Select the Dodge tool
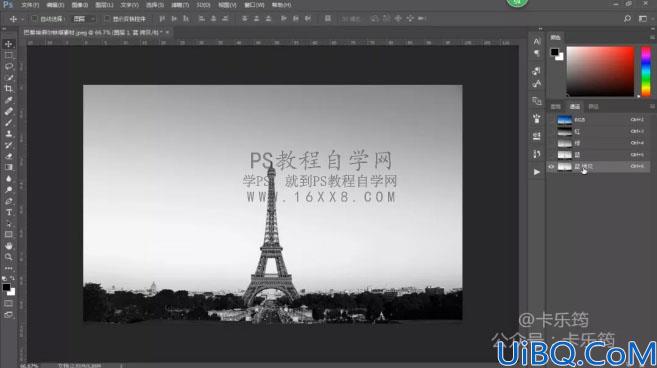The height and width of the screenshot is (368, 657). pyautogui.click(x=8, y=190)
